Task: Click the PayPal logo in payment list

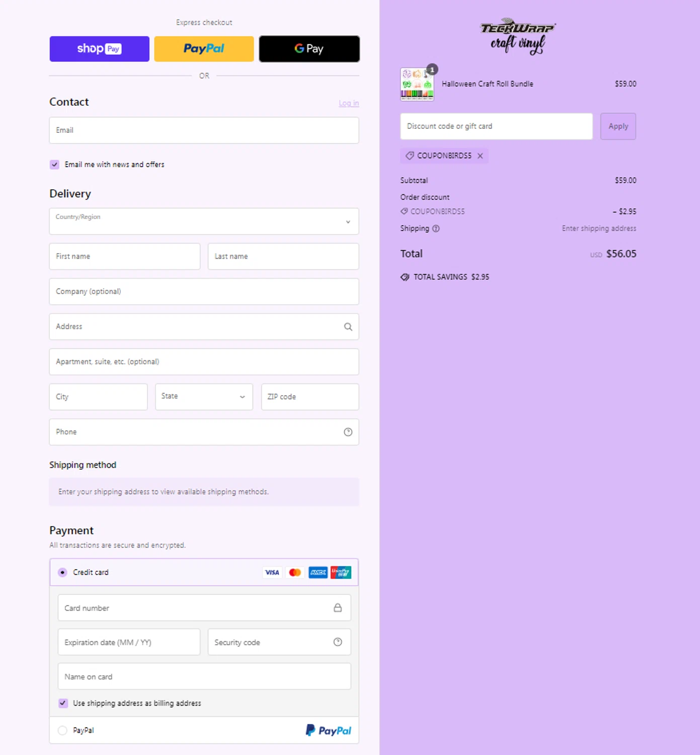Action: (329, 730)
